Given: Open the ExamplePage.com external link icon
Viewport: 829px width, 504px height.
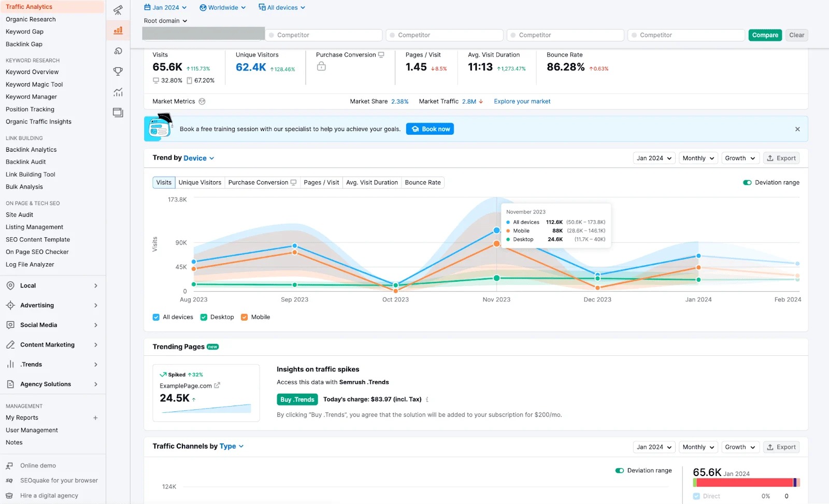Looking at the screenshot, I should (217, 385).
